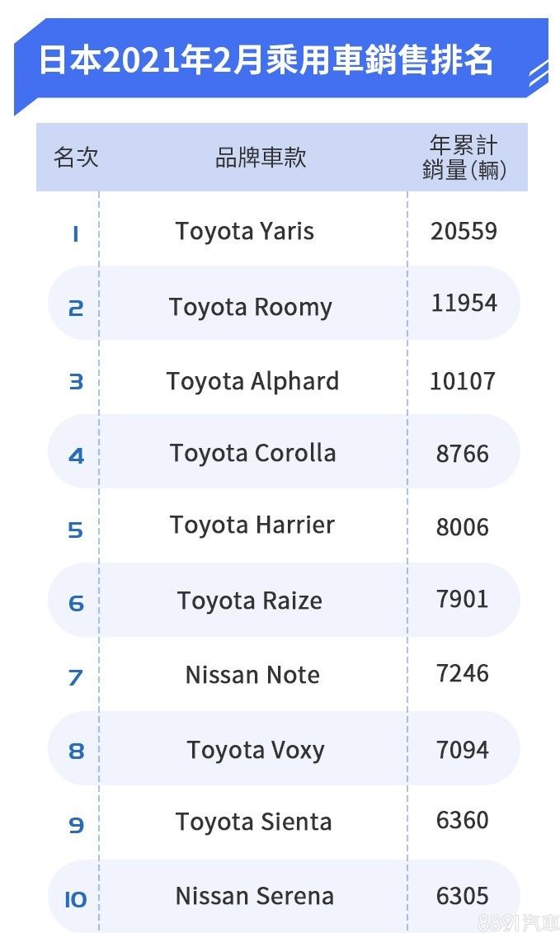
Task: Select the 名次 column header
Action: point(76,158)
